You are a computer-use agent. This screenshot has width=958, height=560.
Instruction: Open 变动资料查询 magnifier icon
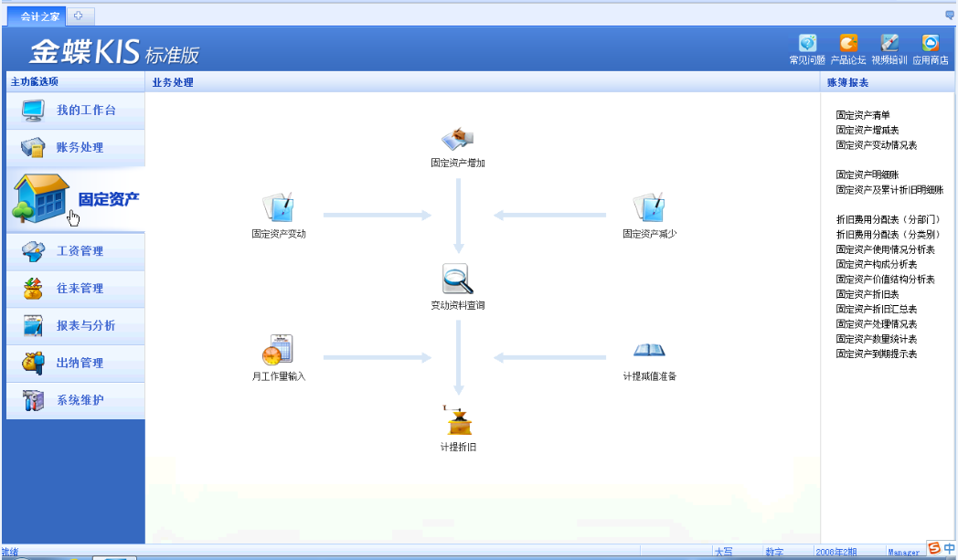[458, 279]
